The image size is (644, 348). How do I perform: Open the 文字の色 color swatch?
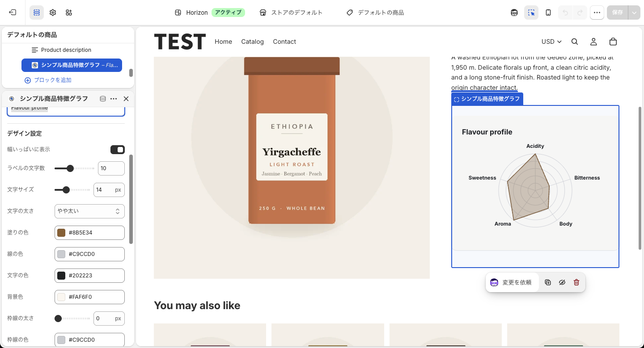(x=61, y=276)
